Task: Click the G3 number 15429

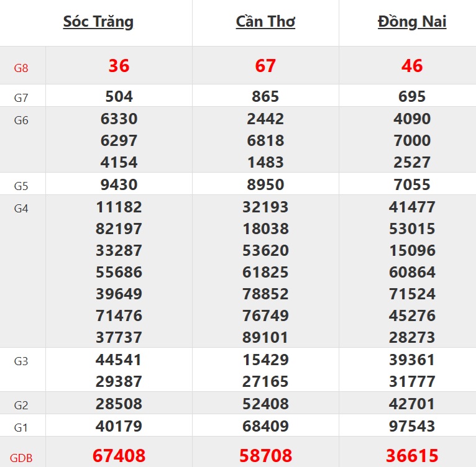Action: [265, 360]
